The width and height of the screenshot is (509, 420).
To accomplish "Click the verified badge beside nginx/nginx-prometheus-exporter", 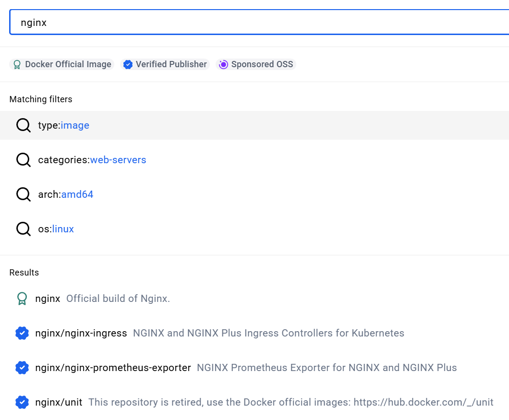I will (22, 368).
